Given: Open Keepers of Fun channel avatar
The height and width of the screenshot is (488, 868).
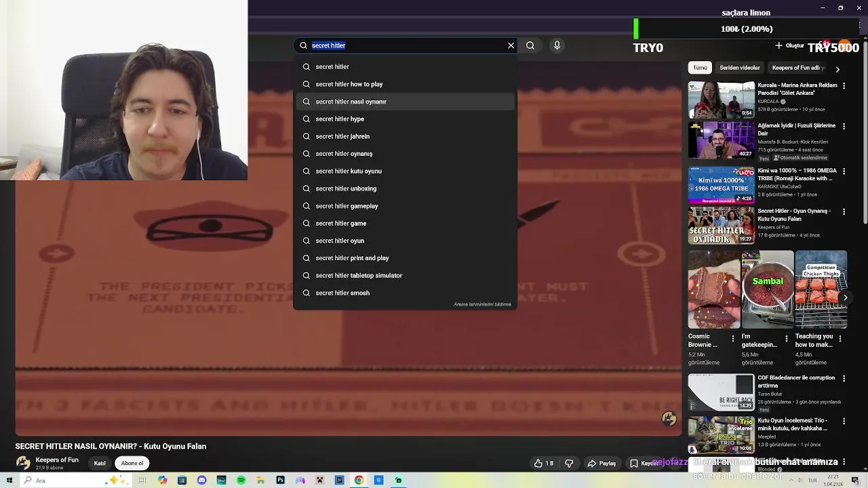Looking at the screenshot, I should [x=23, y=463].
